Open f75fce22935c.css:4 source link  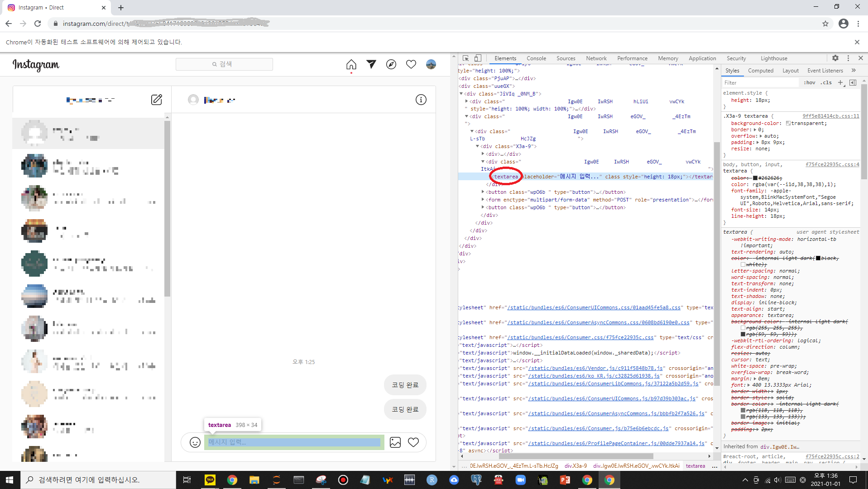coord(832,165)
